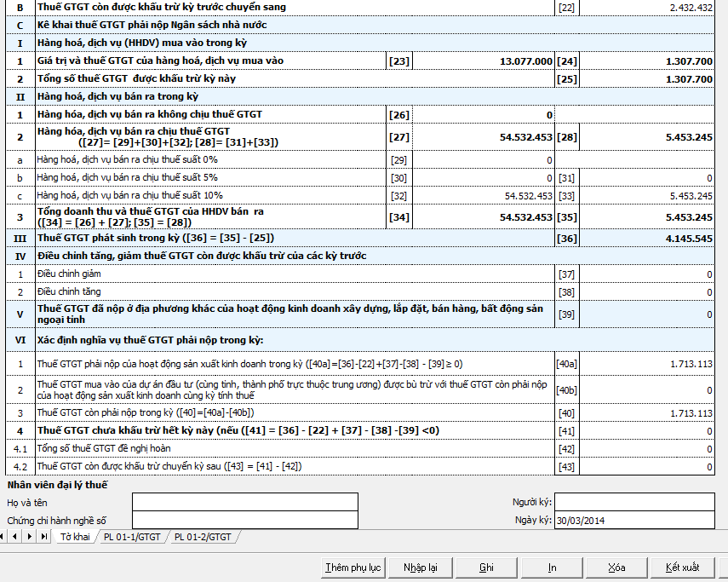Select value cell for indicator [22]

[647, 8]
